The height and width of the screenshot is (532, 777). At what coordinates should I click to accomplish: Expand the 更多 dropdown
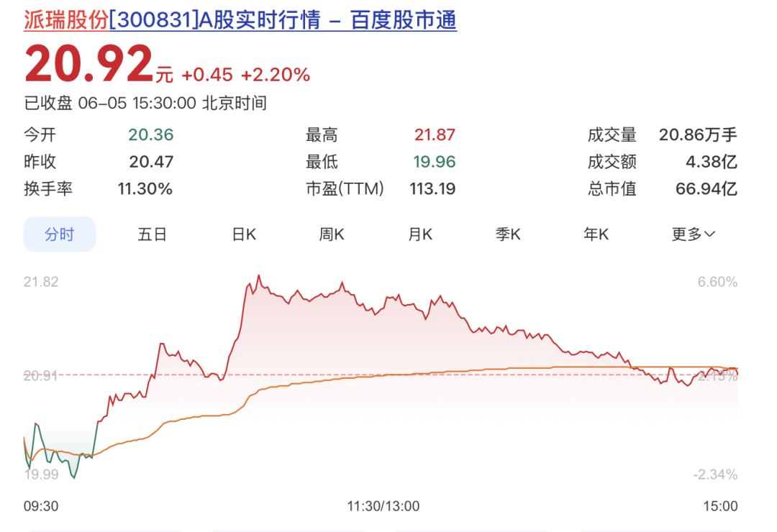pos(694,234)
